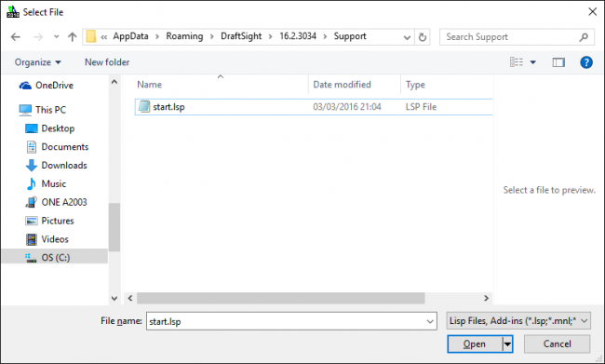This screenshot has width=605, height=364.
Task: Open the view options dropdown arrow
Action: [532, 62]
